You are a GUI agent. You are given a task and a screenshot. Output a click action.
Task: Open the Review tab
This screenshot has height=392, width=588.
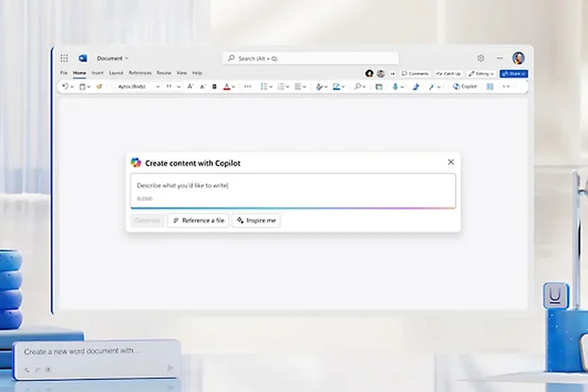(164, 73)
